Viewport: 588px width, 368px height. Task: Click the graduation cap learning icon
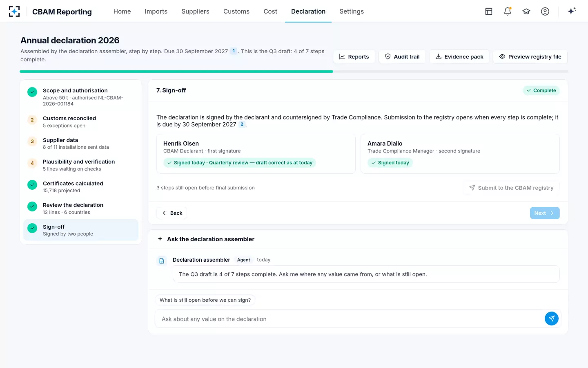(526, 11)
